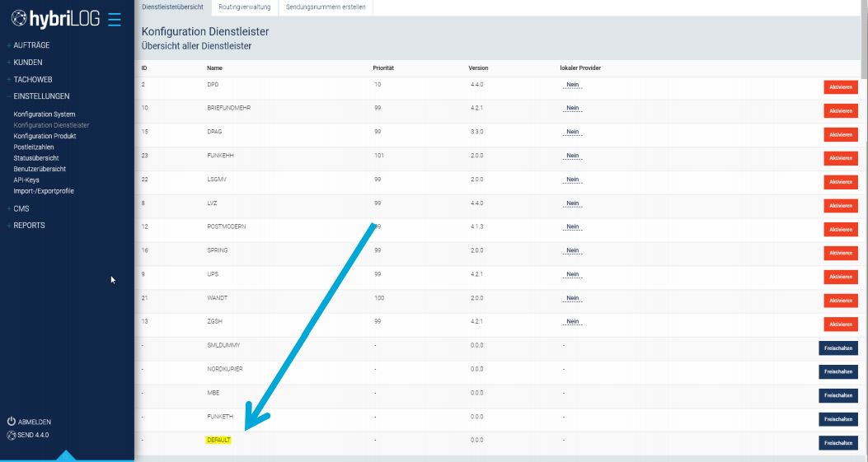Activate the UPS provider
The width and height of the screenshot is (868, 462).
pyautogui.click(x=840, y=277)
